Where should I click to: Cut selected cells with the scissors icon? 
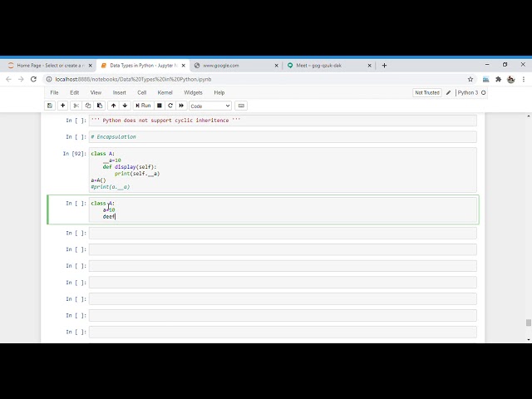pos(76,106)
